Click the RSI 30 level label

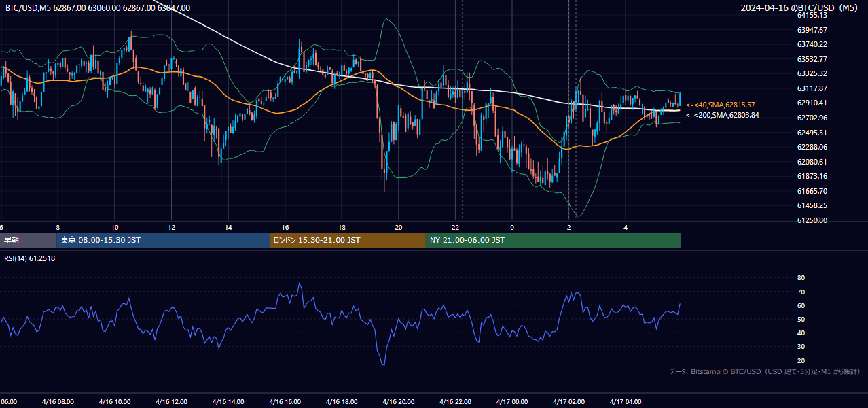click(x=801, y=347)
